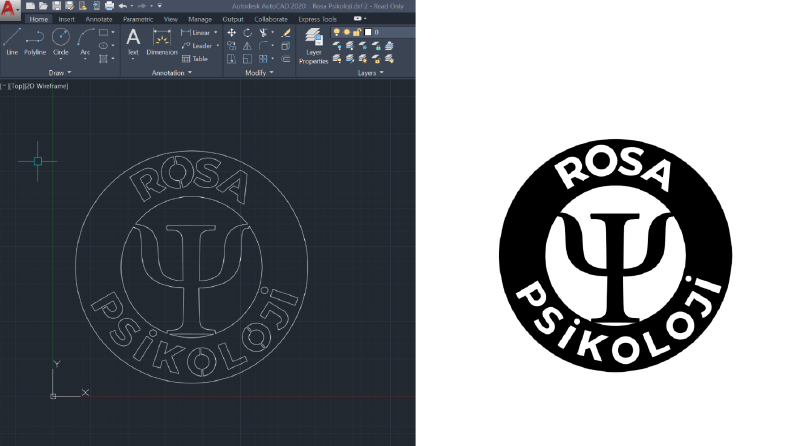Click the Fillet tool icon
This screenshot has width=793, height=446.
tap(263, 46)
